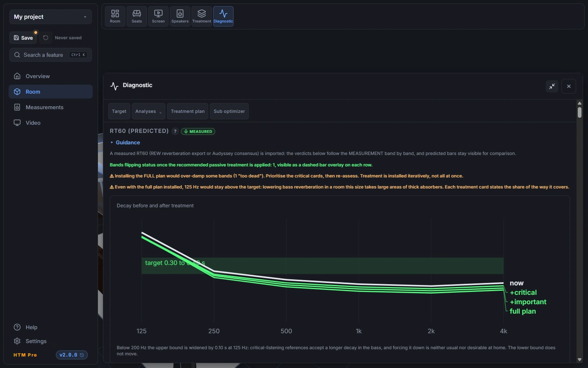Click the RT60 help question mark icon
Viewport: 588px width, 368px height.
(x=175, y=131)
